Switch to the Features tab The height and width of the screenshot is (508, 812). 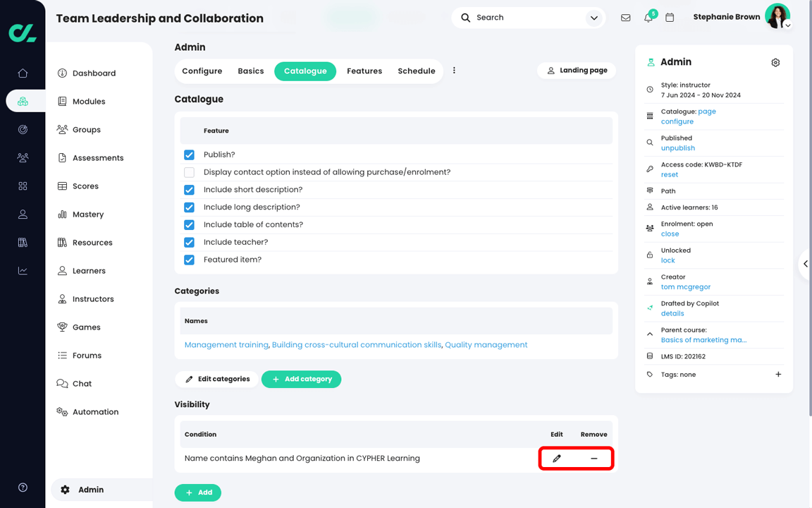[364, 71]
